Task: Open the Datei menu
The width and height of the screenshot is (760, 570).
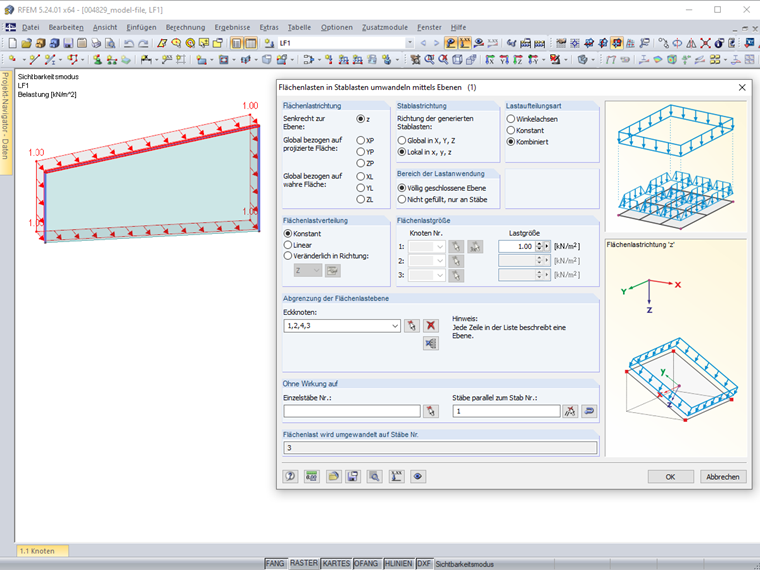Action: point(31,28)
